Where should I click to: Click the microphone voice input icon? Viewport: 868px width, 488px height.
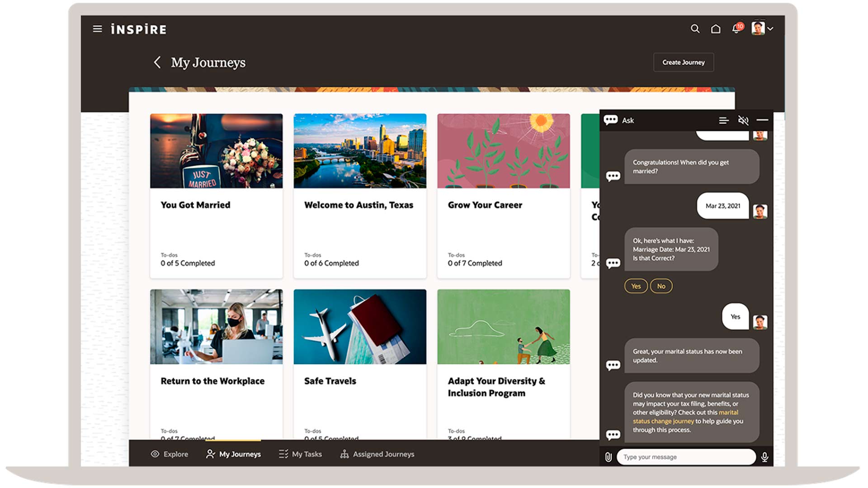point(764,457)
